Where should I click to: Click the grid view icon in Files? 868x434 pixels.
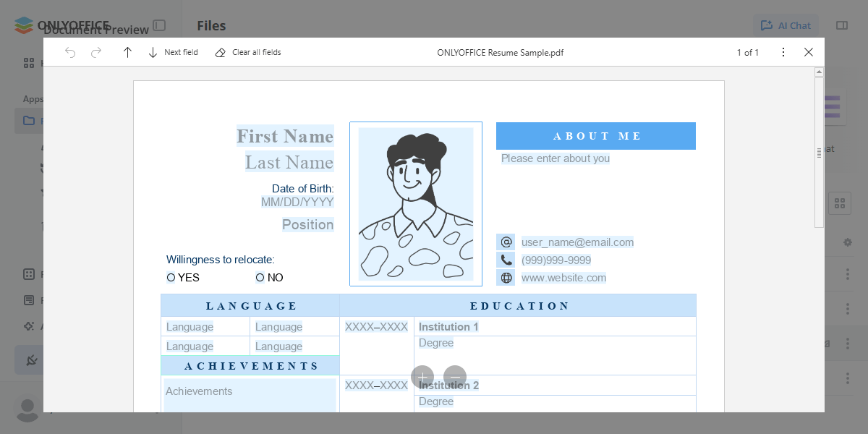[839, 203]
